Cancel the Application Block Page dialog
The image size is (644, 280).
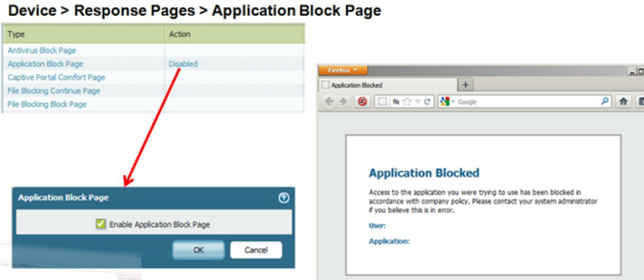[256, 250]
